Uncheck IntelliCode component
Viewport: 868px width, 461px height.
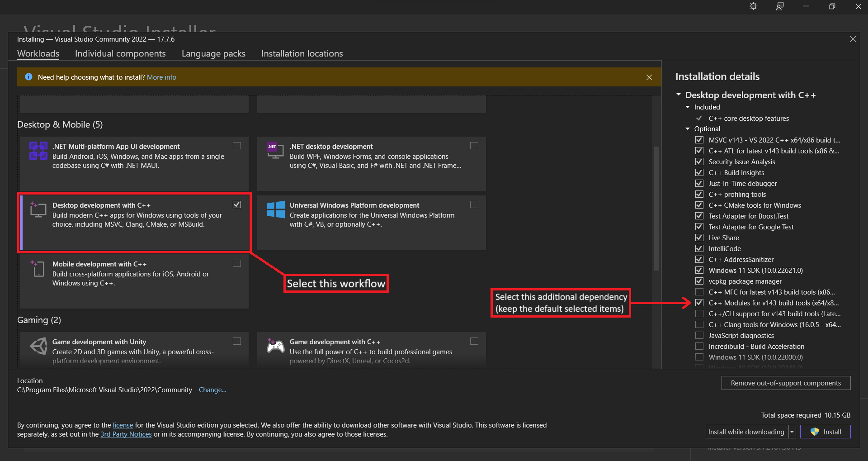(699, 248)
